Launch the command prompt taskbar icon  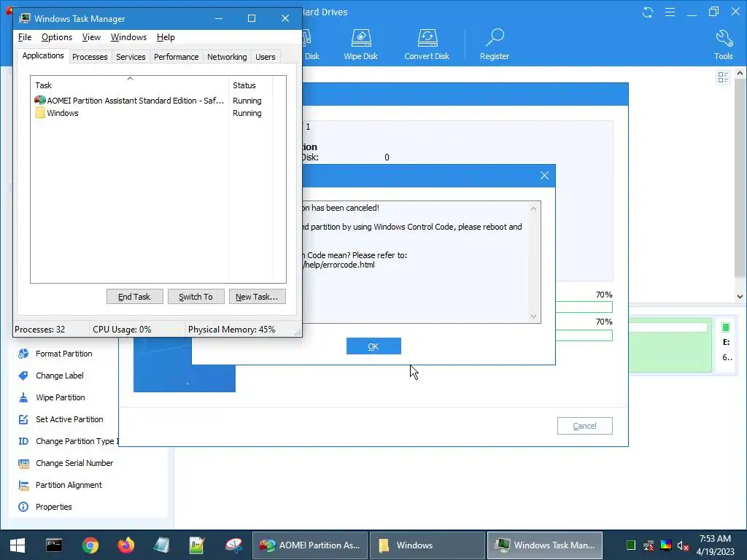54,545
